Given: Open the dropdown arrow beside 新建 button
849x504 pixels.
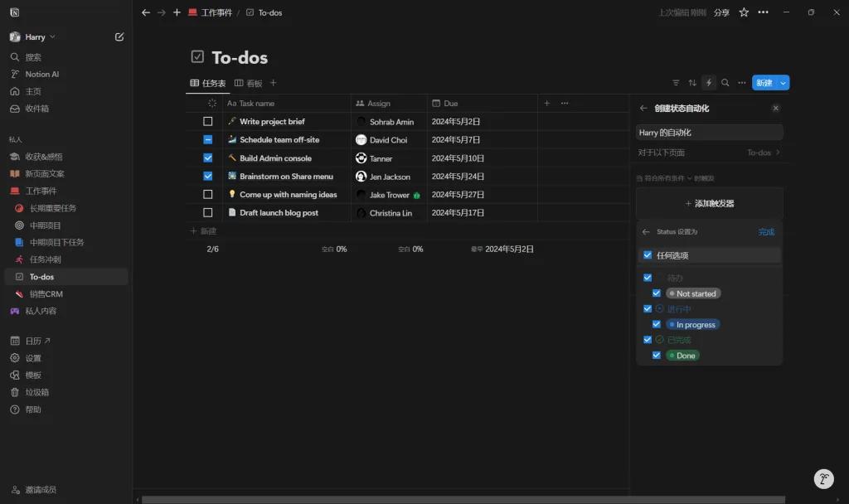Looking at the screenshot, I should [x=784, y=83].
